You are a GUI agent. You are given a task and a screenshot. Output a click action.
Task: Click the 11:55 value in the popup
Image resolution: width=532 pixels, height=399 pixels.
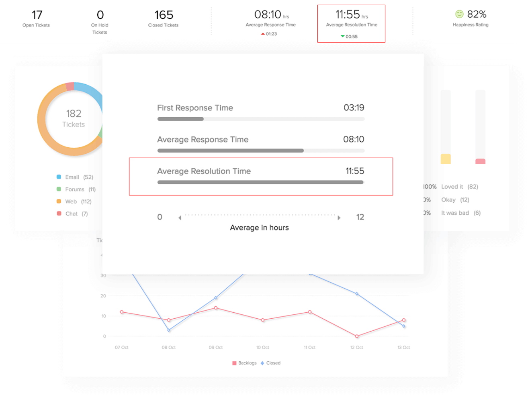[x=355, y=171]
